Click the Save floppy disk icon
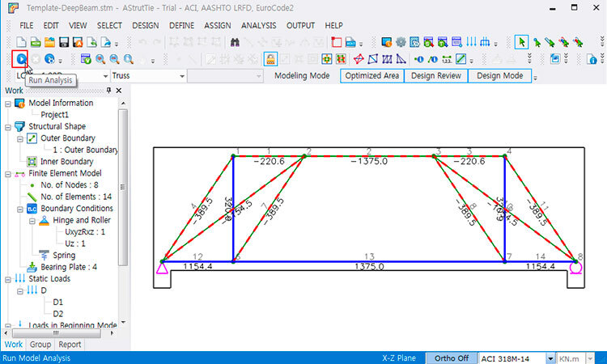The height and width of the screenshot is (364, 607). [x=62, y=42]
